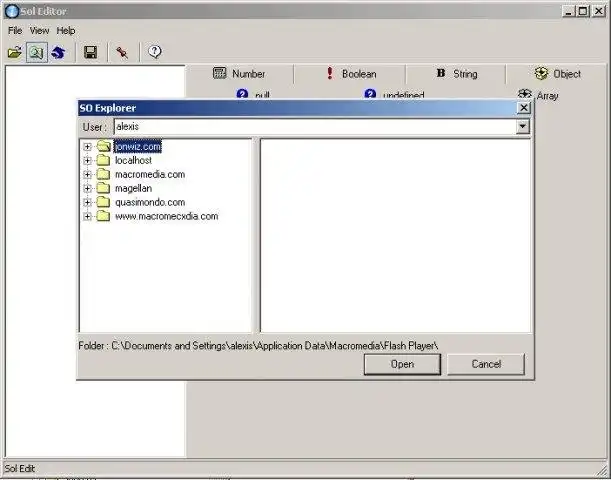
Task: Add an Array value type
Action: 538,95
